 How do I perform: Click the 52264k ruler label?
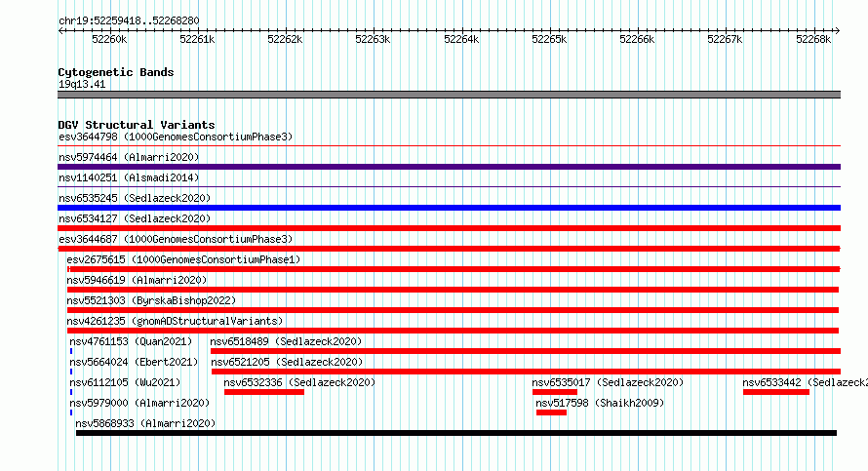pyautogui.click(x=461, y=39)
